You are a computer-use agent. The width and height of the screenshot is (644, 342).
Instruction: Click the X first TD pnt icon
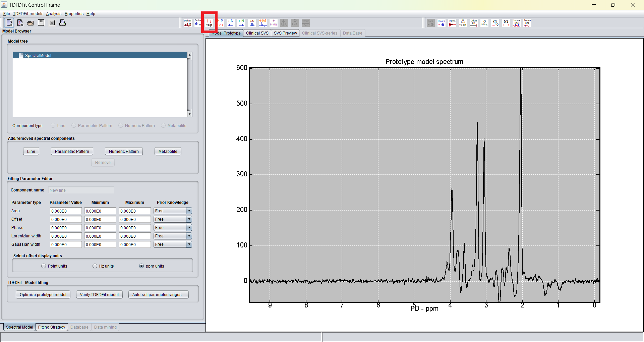[x=463, y=23]
